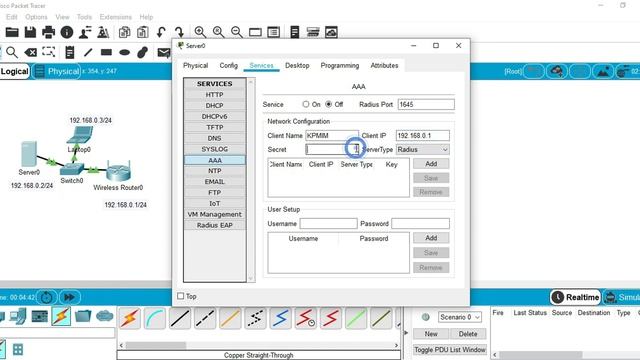640x360 pixels.
Task: Select the Inspect magnifier tool
Action: pyautogui.click(x=12, y=52)
